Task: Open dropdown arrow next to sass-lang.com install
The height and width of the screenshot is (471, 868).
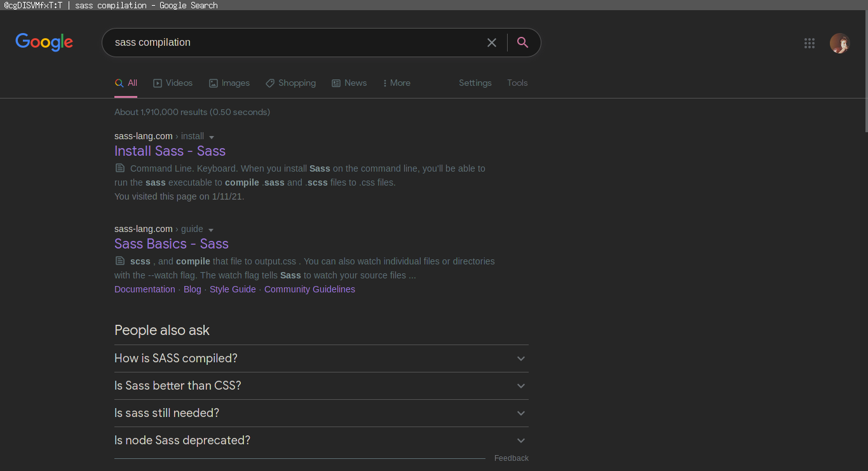Action: pos(212,137)
